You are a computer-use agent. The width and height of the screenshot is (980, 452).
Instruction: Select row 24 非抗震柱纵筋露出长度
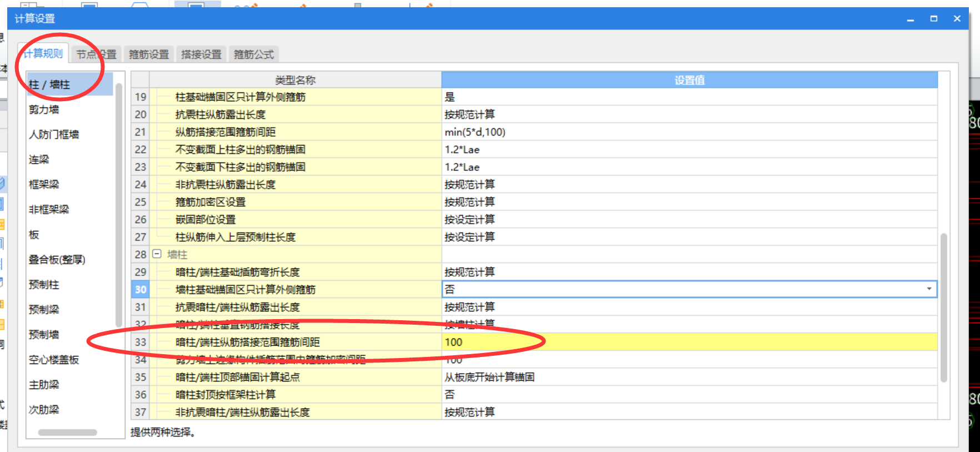click(226, 185)
